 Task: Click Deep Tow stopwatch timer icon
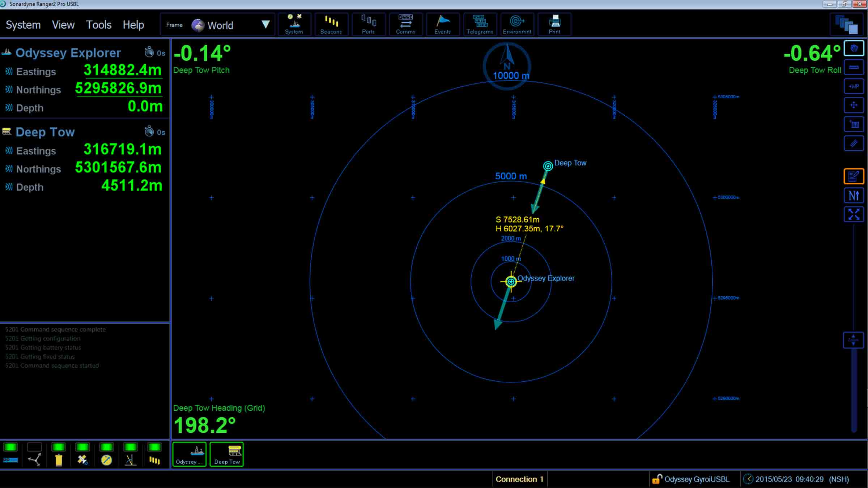149,131
